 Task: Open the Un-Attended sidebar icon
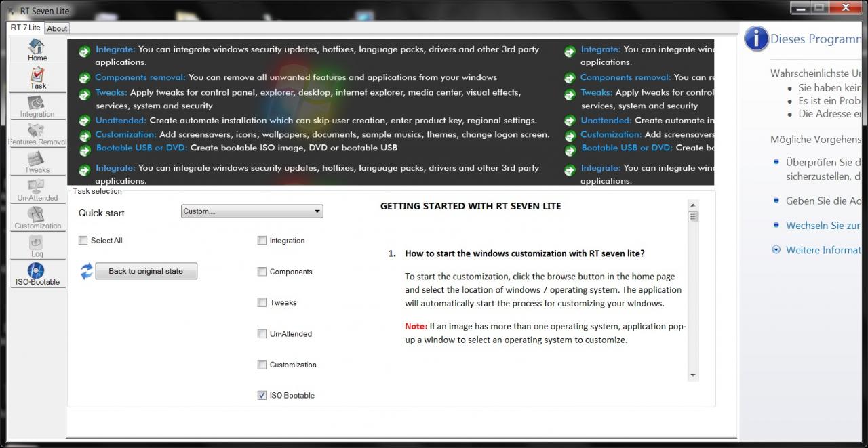click(x=37, y=190)
